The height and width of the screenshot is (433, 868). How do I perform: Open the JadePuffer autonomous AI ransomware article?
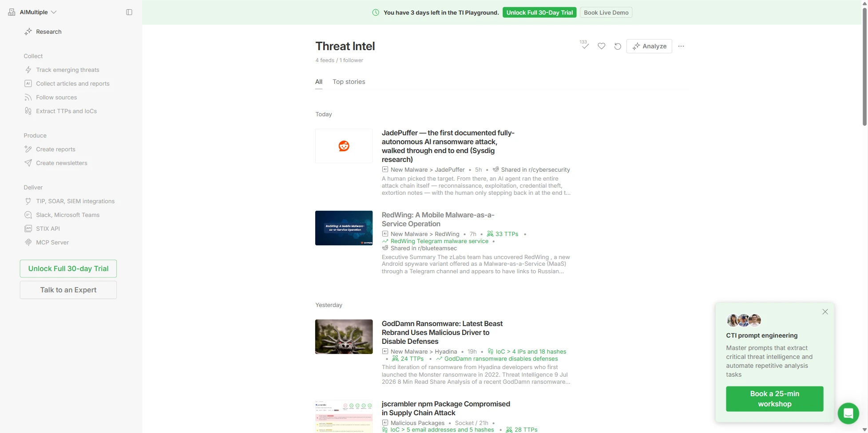448,146
